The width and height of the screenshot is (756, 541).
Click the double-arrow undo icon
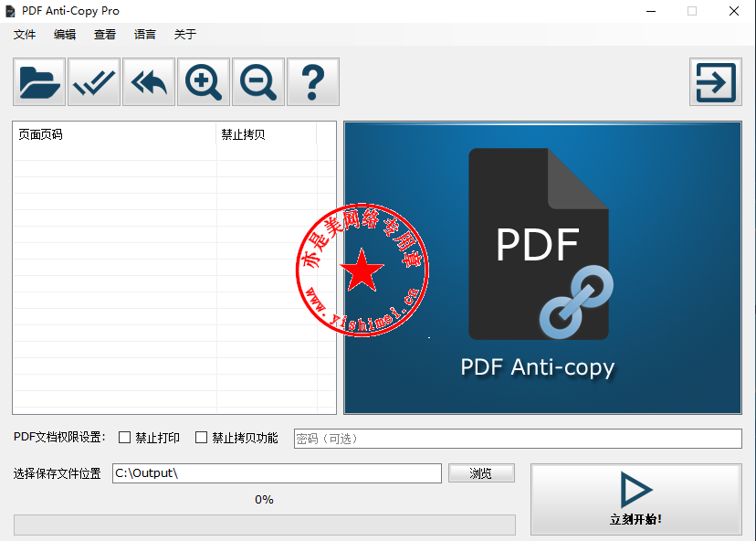(x=149, y=81)
